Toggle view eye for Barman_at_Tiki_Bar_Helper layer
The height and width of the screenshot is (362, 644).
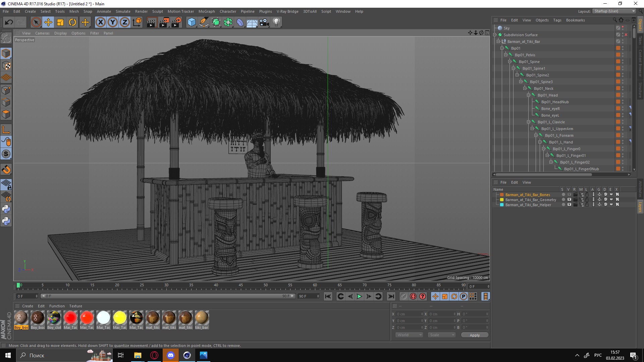(x=569, y=205)
